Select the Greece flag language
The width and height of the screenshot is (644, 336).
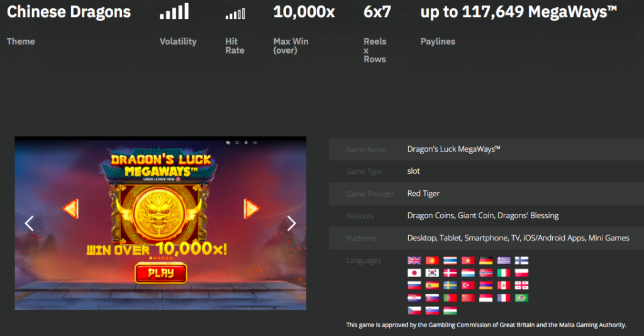pos(504,260)
